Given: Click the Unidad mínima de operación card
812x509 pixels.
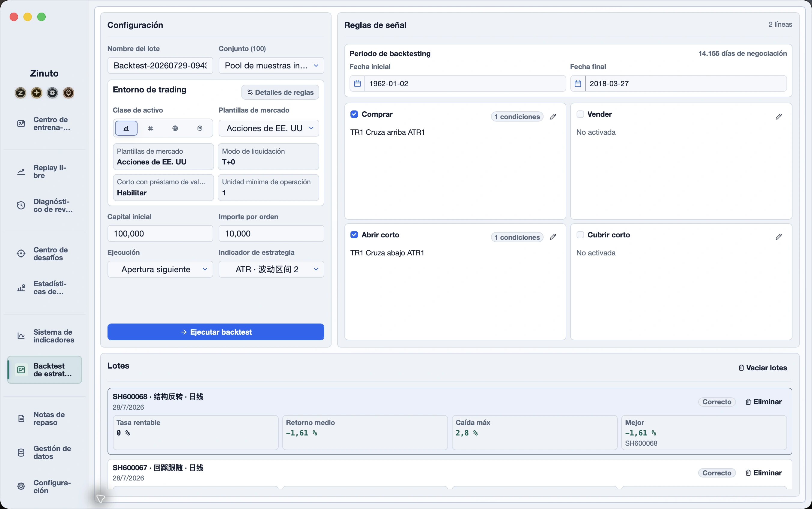Looking at the screenshot, I should coord(268,188).
